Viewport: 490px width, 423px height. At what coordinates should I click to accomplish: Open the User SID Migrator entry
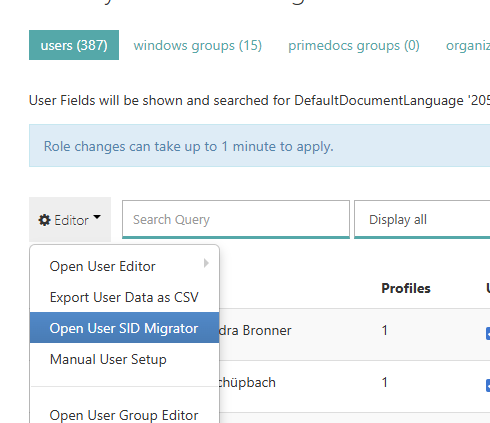pos(124,328)
